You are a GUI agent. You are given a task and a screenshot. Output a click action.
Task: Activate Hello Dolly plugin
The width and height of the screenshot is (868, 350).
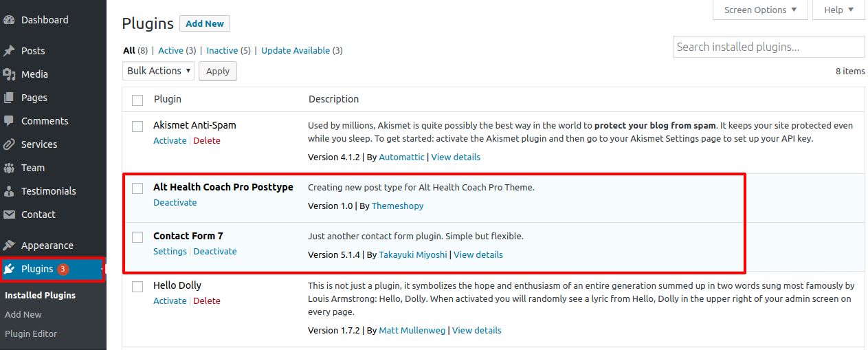pos(170,300)
